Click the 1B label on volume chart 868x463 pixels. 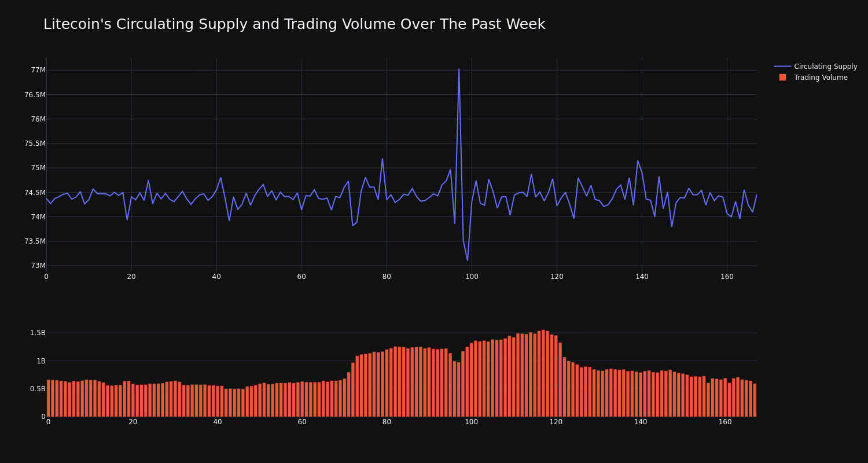point(41,361)
